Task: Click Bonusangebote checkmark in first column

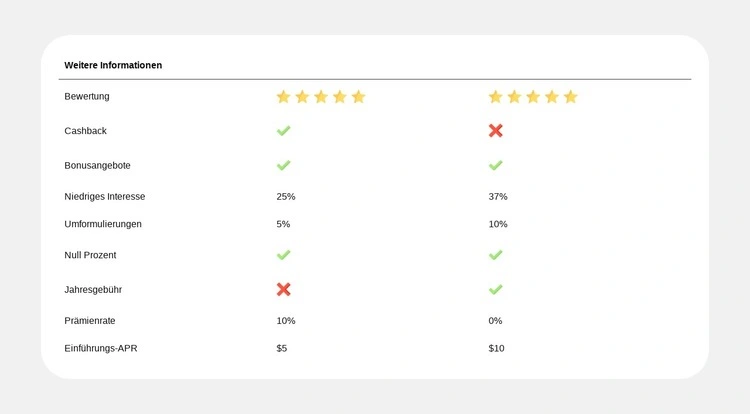Action: tap(284, 165)
